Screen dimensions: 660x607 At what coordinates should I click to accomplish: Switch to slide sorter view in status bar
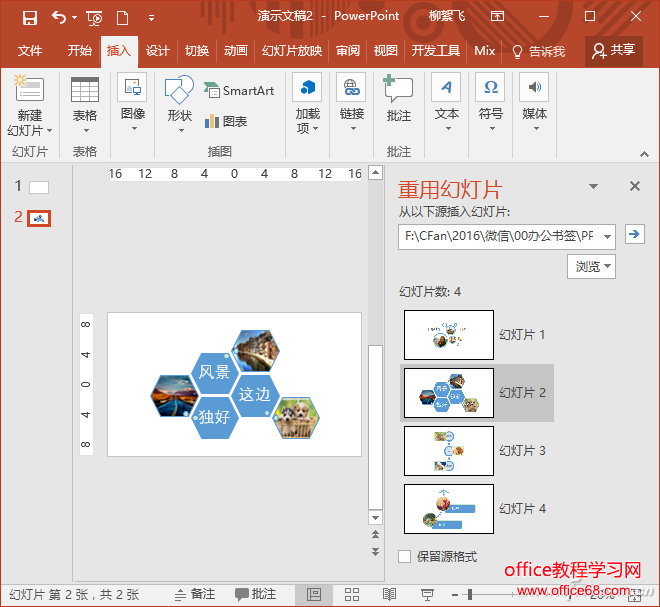[x=352, y=594]
